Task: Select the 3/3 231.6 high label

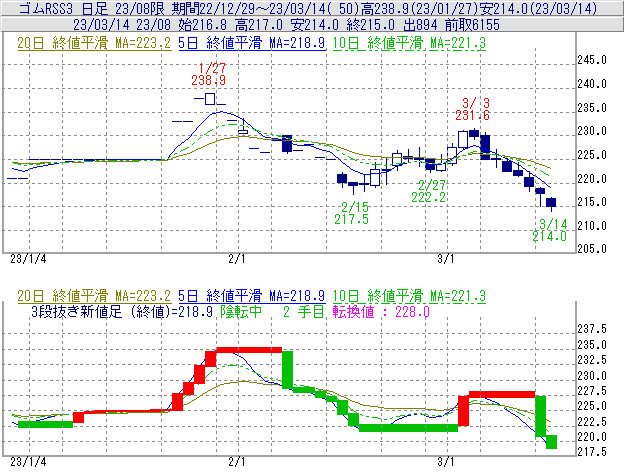Action: pyautogui.click(x=473, y=109)
